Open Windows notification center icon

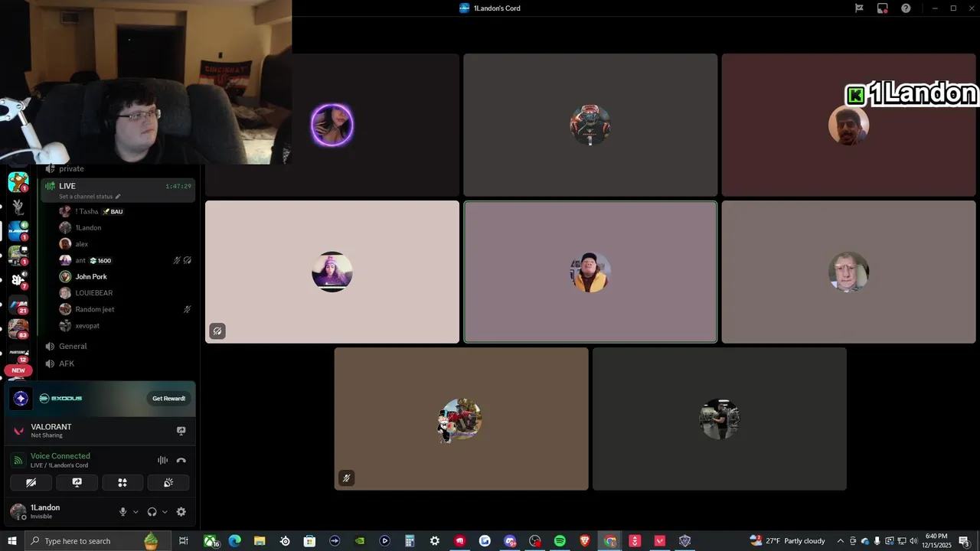click(964, 541)
